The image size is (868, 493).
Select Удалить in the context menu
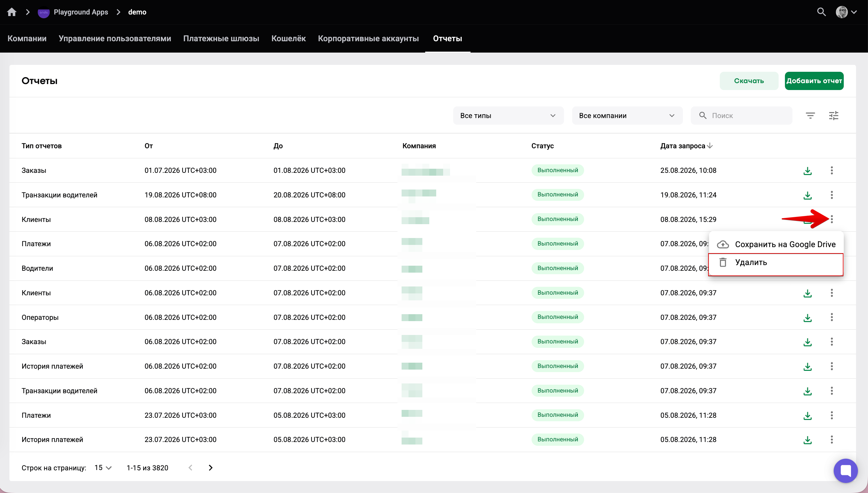[x=775, y=263]
